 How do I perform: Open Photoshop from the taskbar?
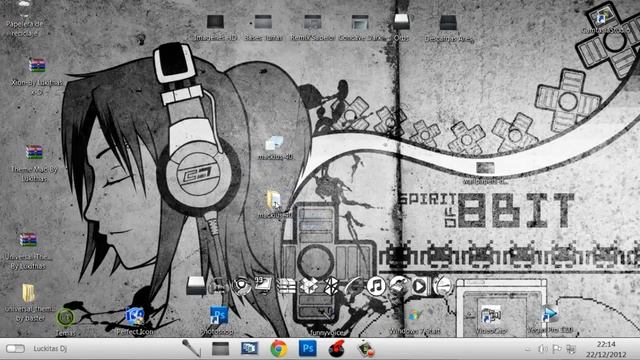[x=308, y=349]
